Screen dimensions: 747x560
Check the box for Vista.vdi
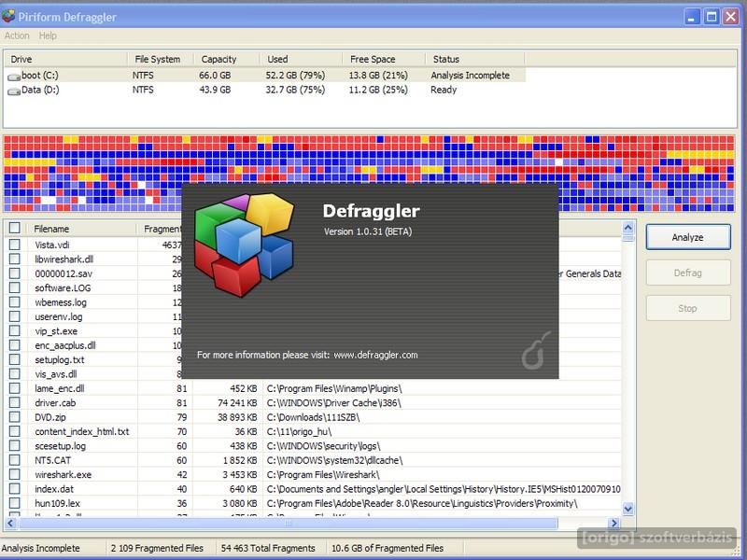(15, 245)
